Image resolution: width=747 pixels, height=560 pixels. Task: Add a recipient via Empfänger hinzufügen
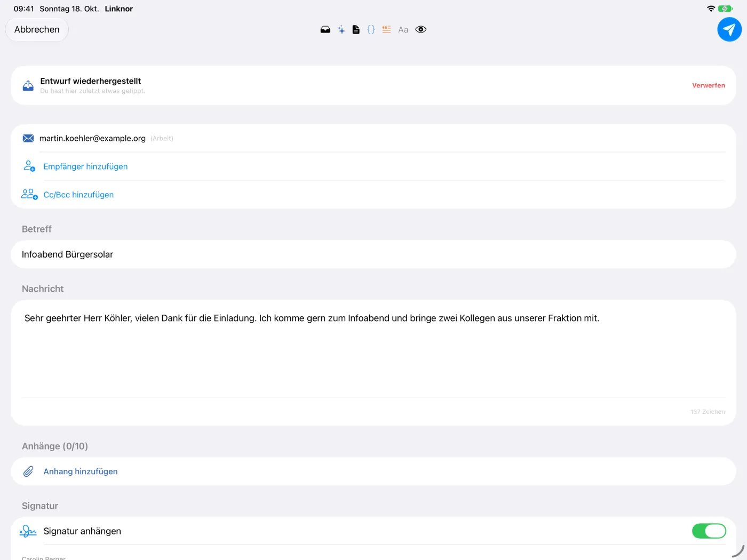tap(85, 166)
